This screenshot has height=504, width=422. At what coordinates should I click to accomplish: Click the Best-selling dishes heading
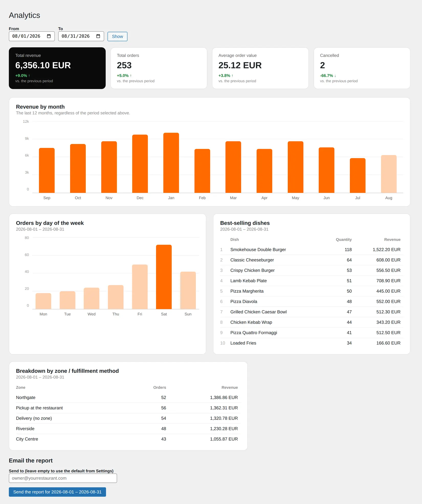click(245, 223)
